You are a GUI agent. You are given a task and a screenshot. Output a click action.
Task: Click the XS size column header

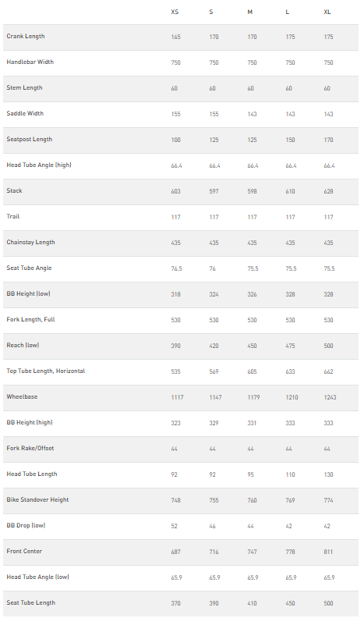[x=175, y=12]
